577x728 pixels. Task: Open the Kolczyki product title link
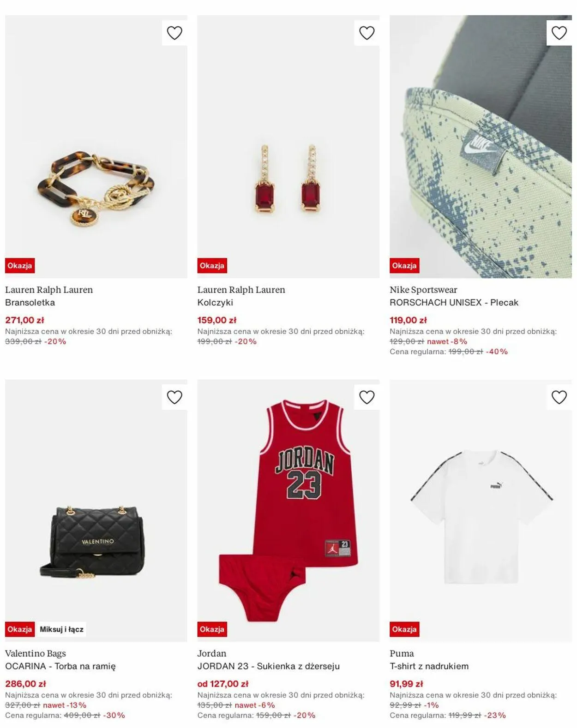point(215,303)
